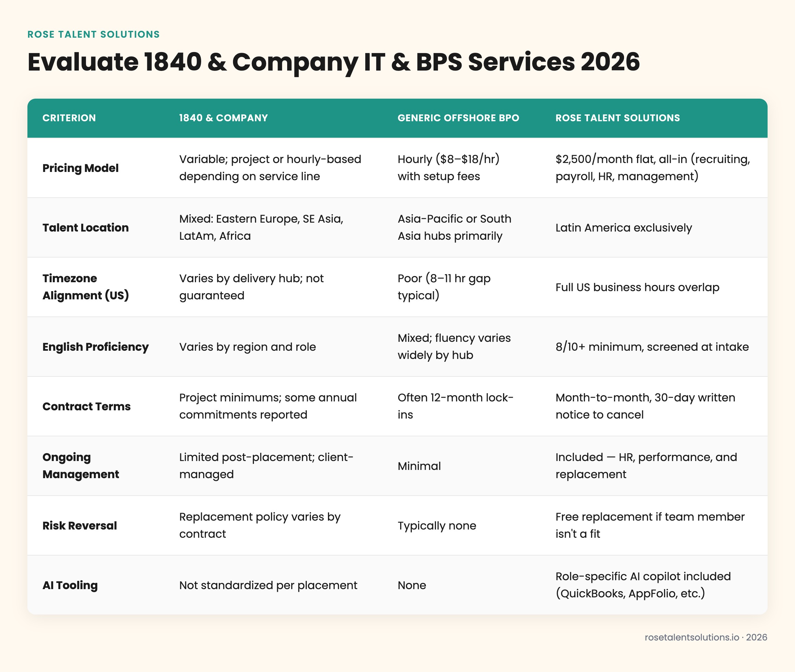Click 'Asia-Pacific or South Asia hubs' cell
This screenshot has width=795, height=672.
click(x=455, y=227)
